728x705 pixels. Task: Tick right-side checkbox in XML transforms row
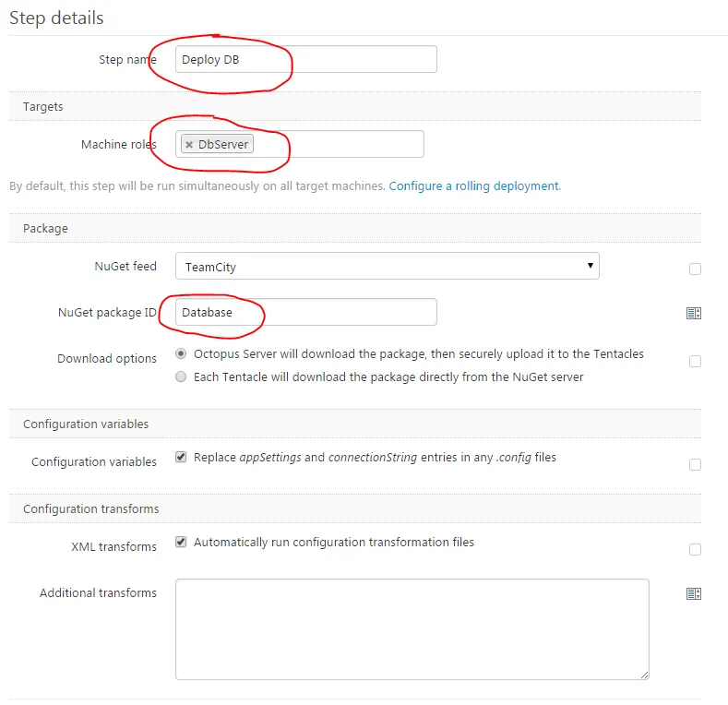point(695,549)
